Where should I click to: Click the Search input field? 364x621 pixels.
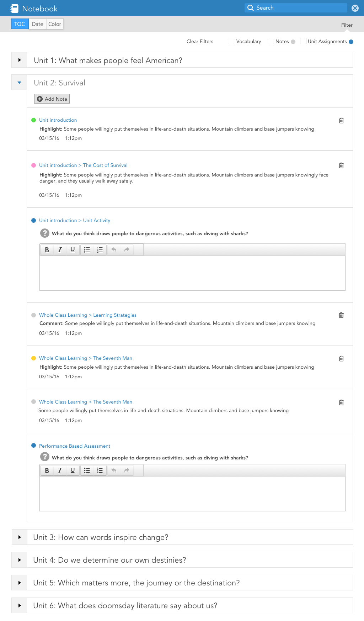pyautogui.click(x=299, y=8)
